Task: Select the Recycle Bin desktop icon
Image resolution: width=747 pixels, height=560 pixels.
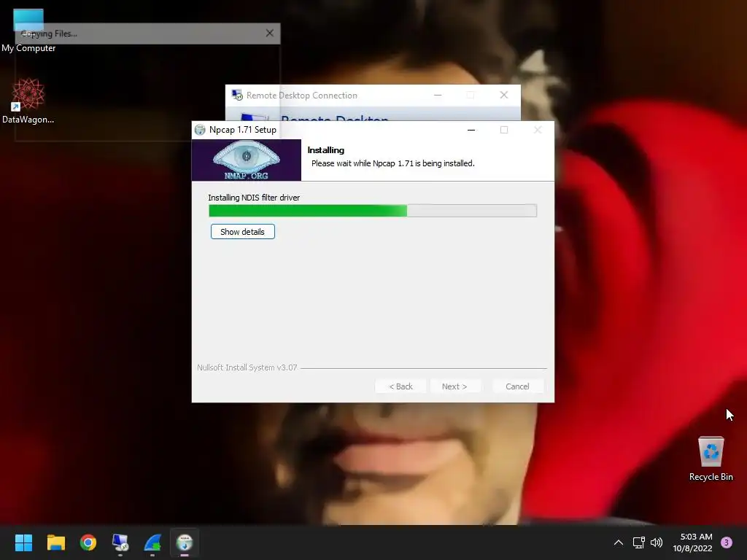Action: pos(711,459)
